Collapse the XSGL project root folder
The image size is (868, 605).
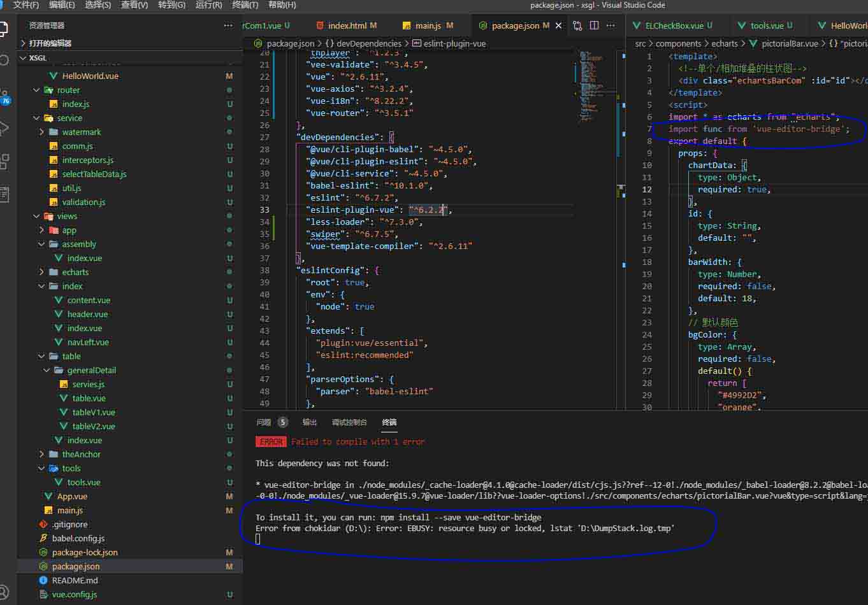tap(38, 58)
